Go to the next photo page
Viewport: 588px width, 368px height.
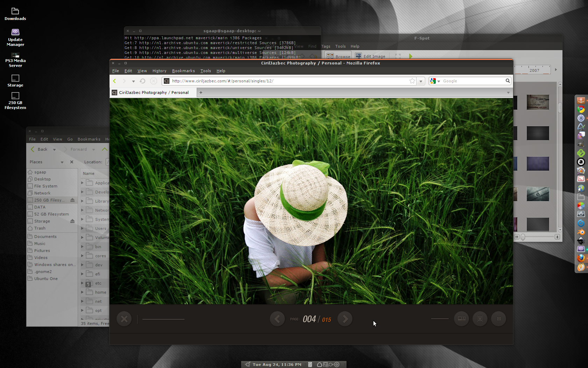pos(345,319)
